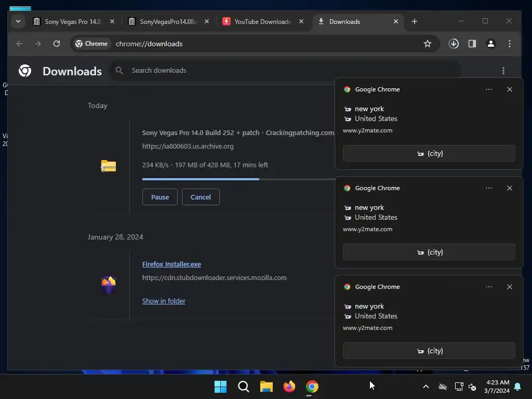Dismiss the bottom Chrome notification

pyautogui.click(x=509, y=287)
